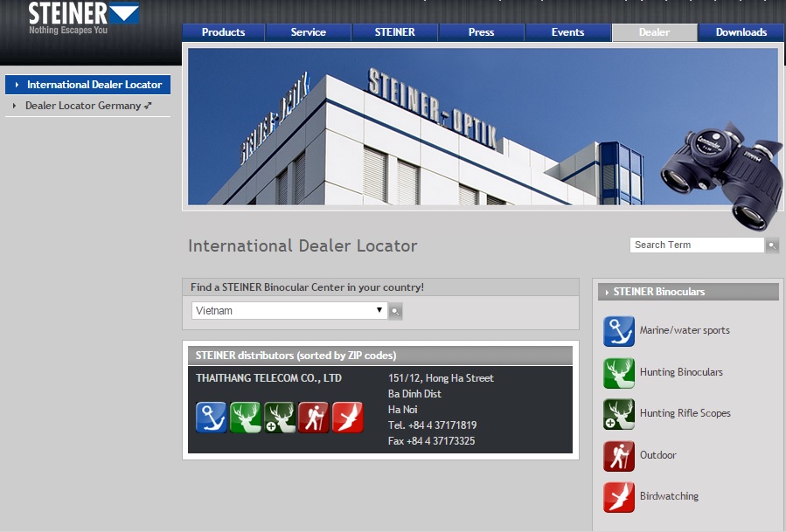Open the STEINER menu tab
The height and width of the screenshot is (532, 786).
point(395,32)
